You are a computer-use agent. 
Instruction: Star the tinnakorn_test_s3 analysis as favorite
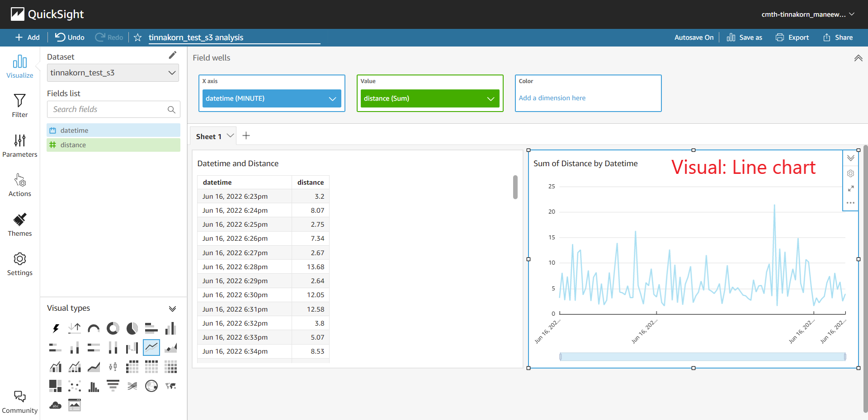coord(137,37)
